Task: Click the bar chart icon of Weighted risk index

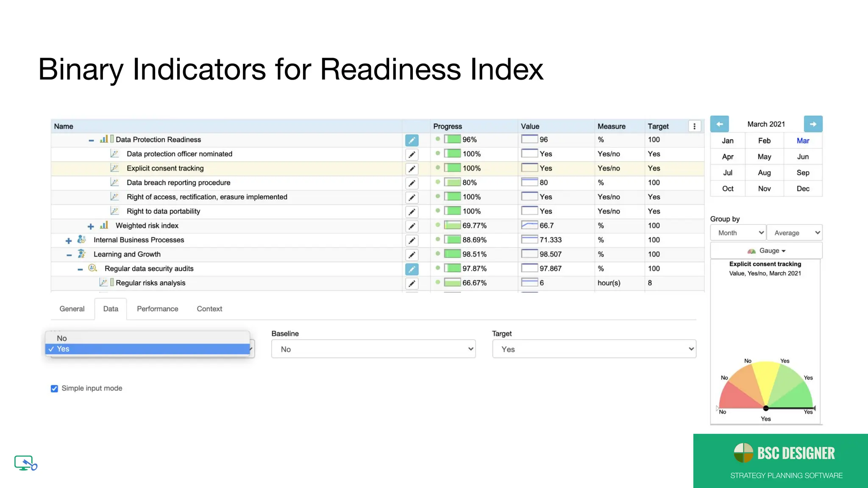Action: [104, 225]
